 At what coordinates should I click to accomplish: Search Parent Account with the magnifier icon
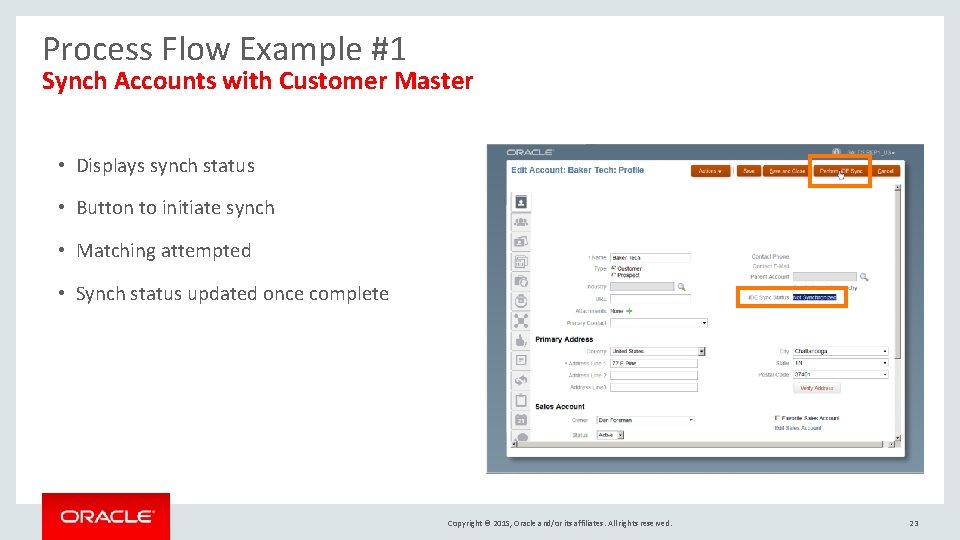point(864,277)
